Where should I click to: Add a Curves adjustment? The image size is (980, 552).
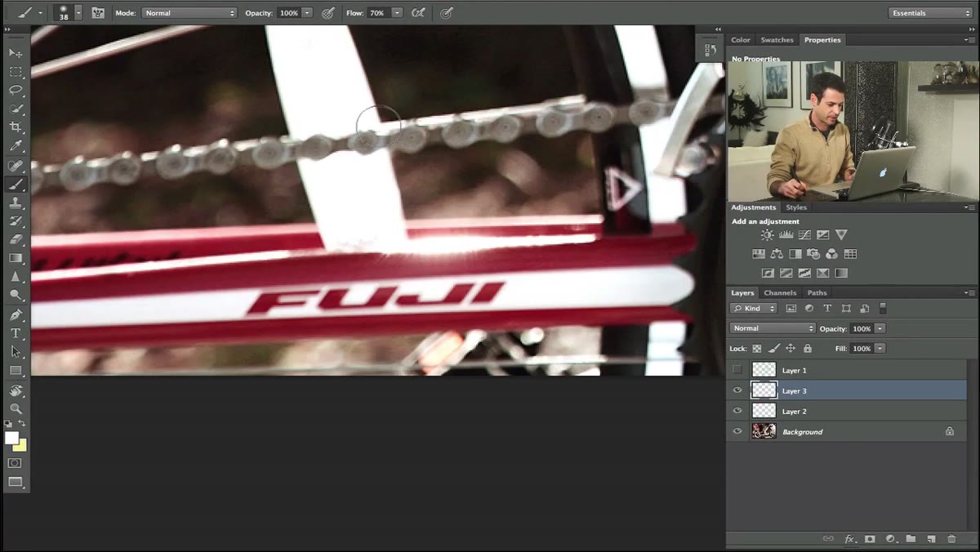(x=804, y=235)
